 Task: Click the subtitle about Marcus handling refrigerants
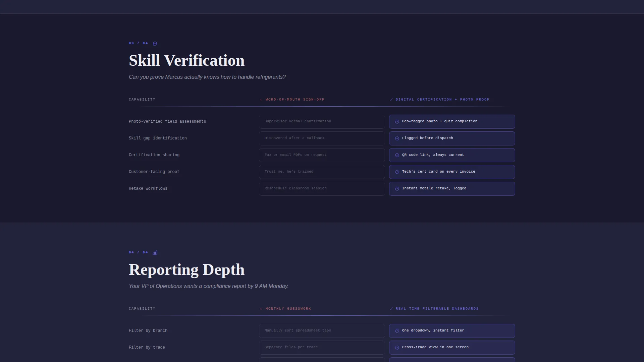(x=207, y=77)
